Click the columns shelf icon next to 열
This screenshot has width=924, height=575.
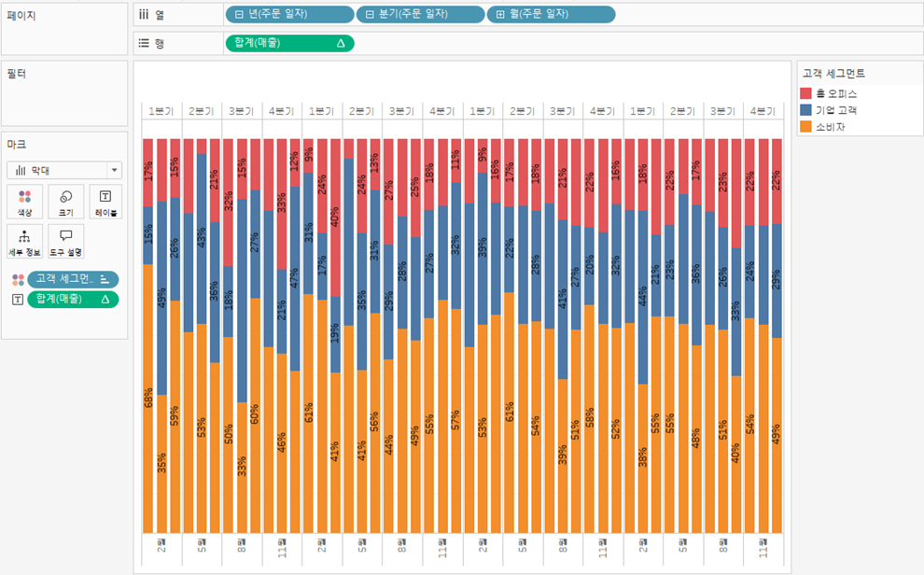tap(144, 14)
